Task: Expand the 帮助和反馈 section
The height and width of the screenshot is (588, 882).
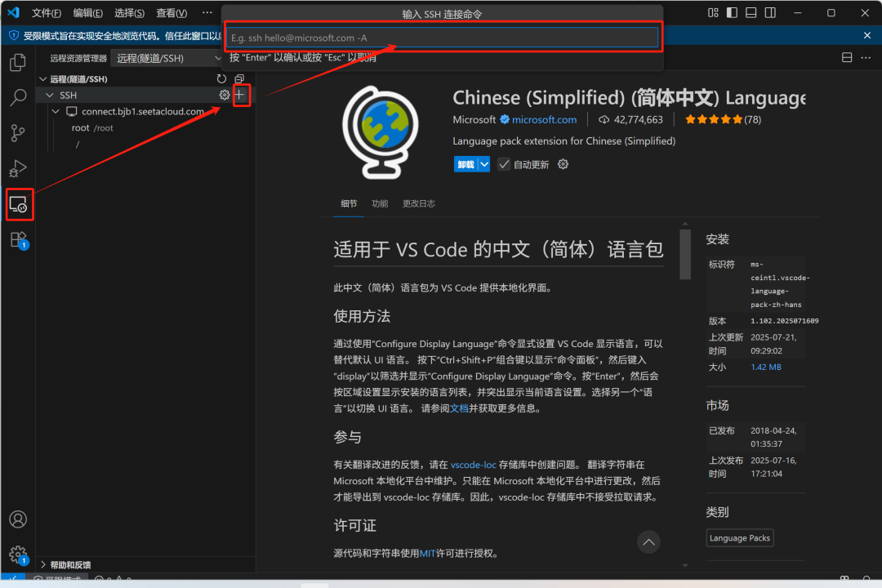Action: point(43,564)
